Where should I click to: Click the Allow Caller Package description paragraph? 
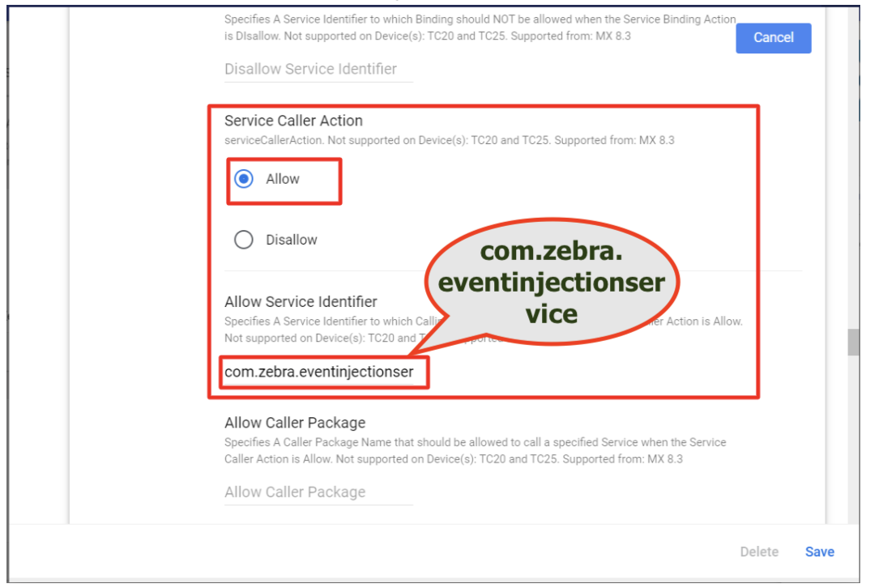point(476,450)
